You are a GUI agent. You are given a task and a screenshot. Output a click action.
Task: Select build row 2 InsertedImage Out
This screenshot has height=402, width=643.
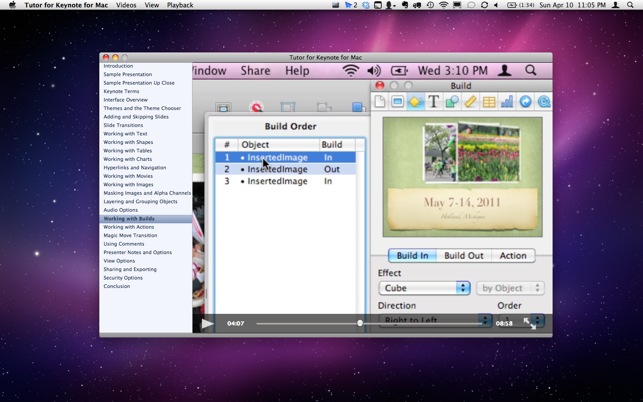[x=285, y=169]
